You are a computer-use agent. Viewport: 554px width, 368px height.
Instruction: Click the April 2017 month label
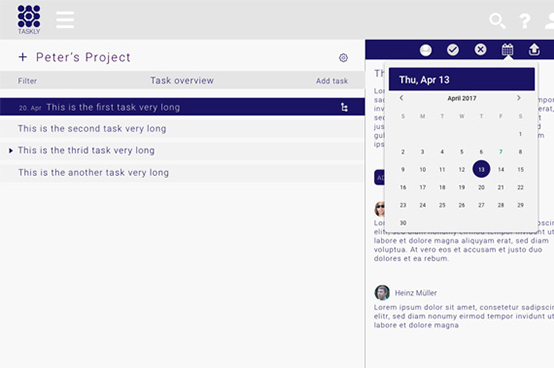(461, 98)
